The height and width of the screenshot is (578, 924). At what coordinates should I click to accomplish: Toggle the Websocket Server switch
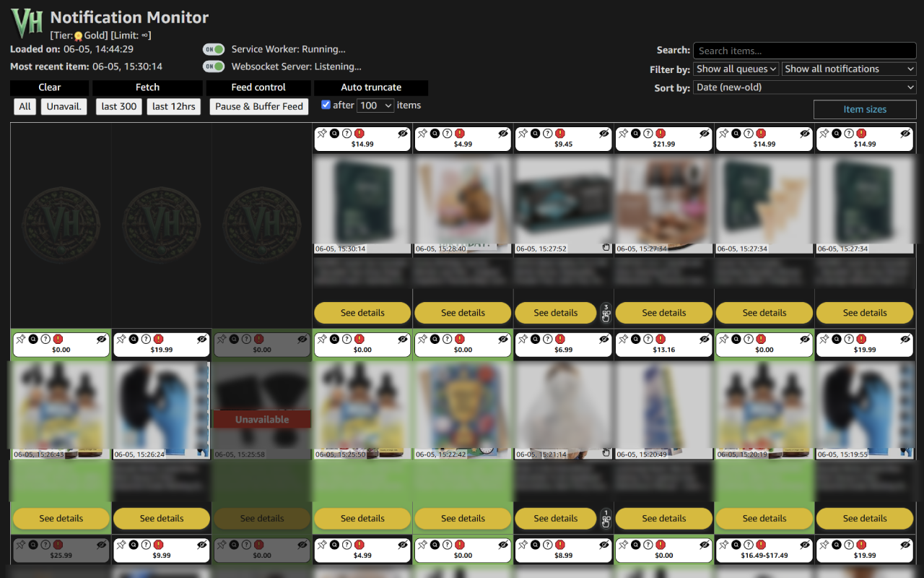(214, 66)
